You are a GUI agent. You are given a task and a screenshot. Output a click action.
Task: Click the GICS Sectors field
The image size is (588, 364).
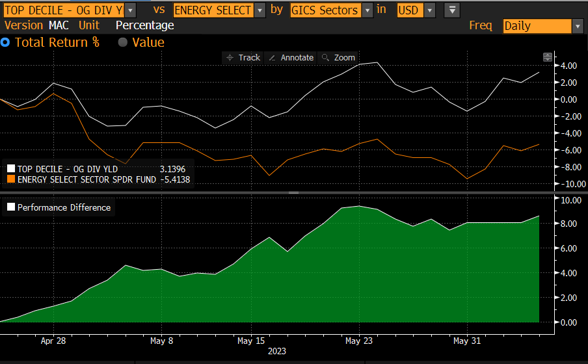pos(326,10)
